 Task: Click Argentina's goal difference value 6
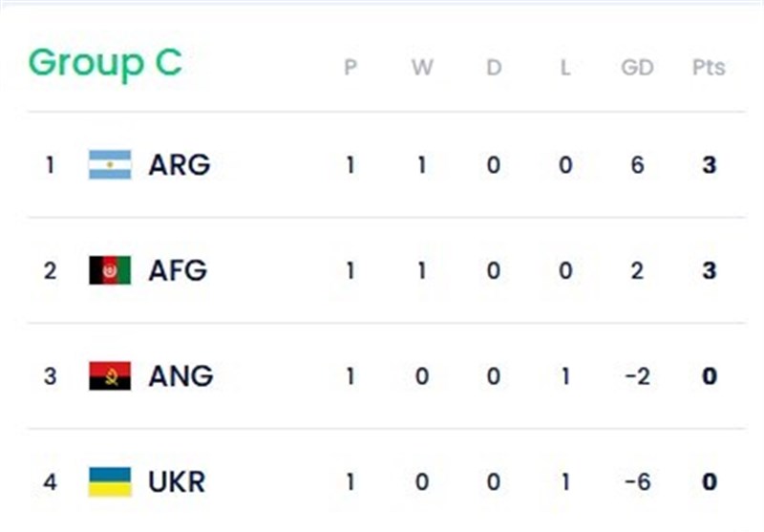[637, 165]
